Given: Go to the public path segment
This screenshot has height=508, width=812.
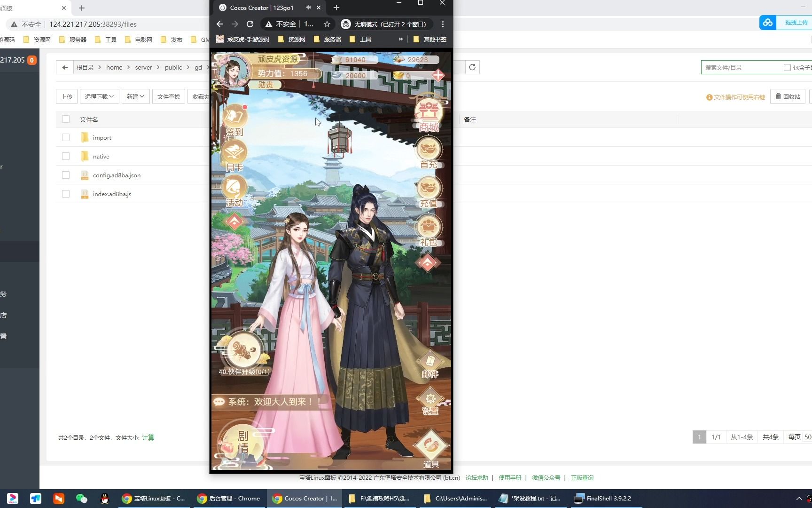Looking at the screenshot, I should coord(173,67).
